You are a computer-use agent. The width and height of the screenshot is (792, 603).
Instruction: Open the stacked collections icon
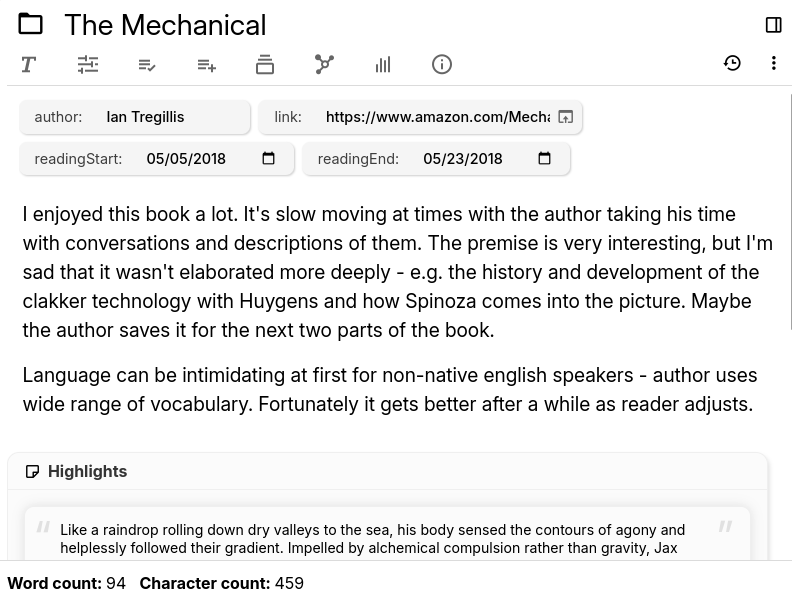click(265, 65)
